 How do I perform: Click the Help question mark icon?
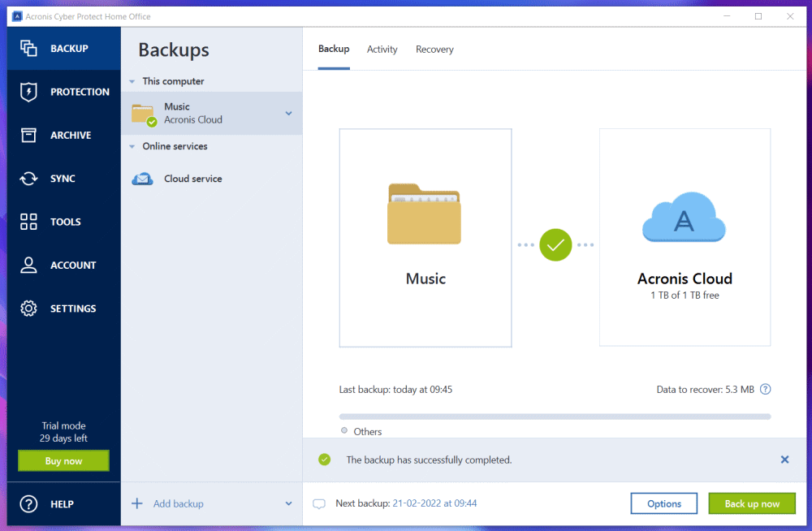[29, 504]
